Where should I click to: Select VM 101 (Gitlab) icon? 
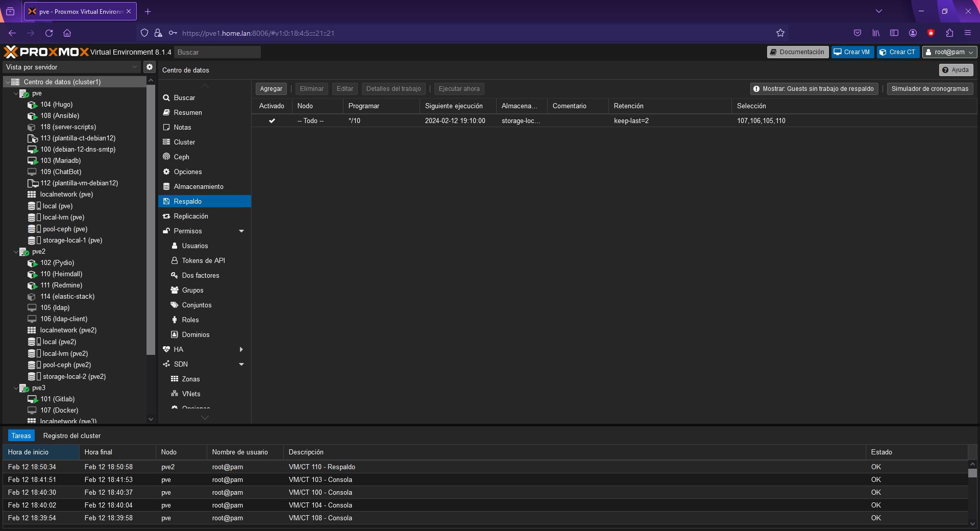[32, 399]
